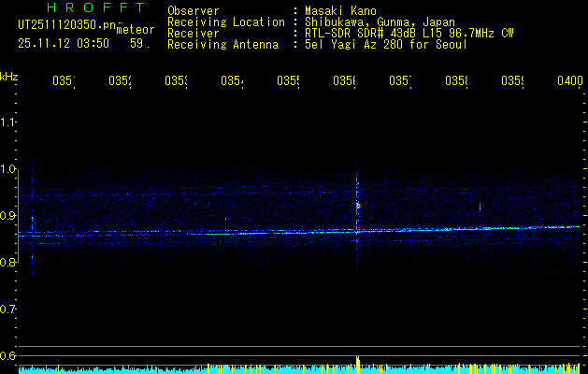The image size is (588, 374).
Task: Click the kHz axis unit label
Action: point(8,77)
